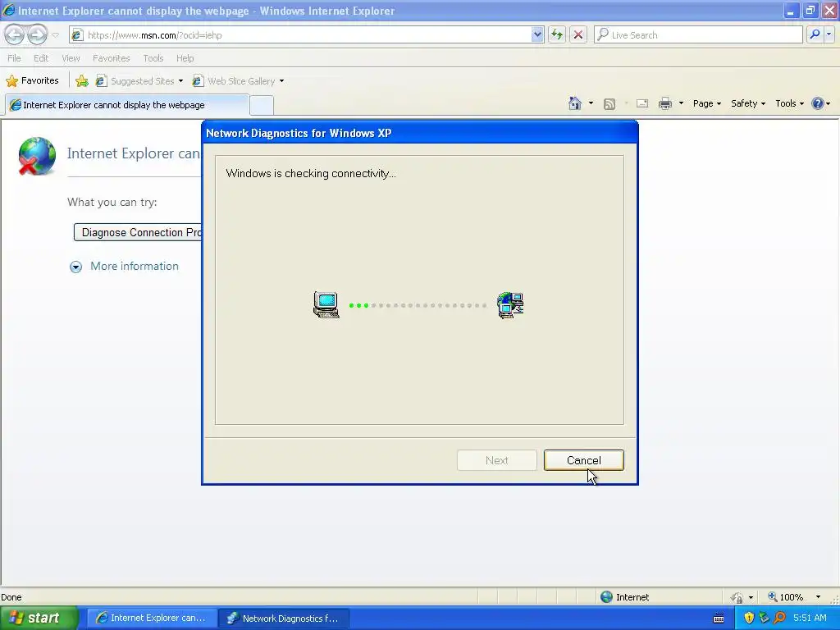Click the Print icon in command bar
Screen dimensions: 840x630
pyautogui.click(x=664, y=103)
